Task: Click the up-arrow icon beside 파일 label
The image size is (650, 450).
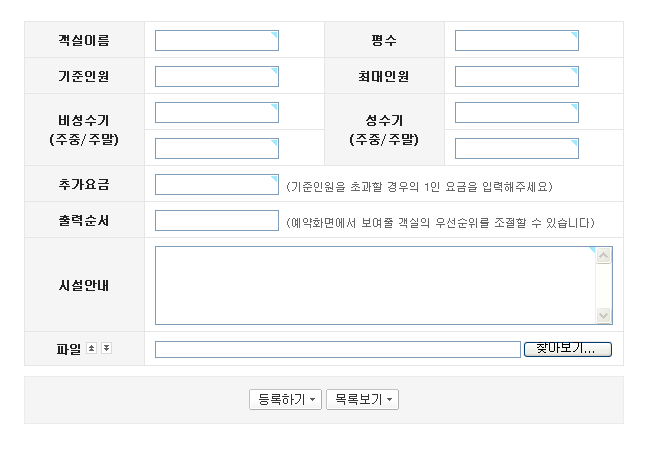Action: coord(92,348)
